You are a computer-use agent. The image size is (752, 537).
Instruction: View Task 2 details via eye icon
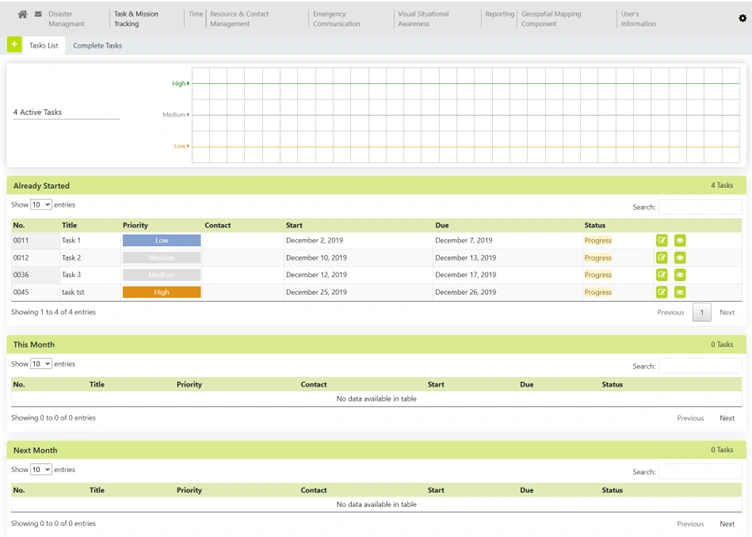(x=680, y=257)
